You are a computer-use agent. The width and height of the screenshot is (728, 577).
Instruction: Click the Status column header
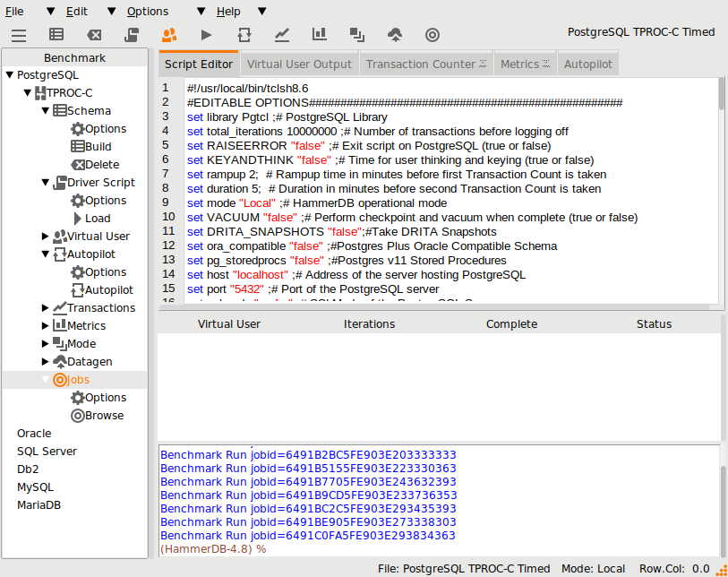[x=654, y=324]
